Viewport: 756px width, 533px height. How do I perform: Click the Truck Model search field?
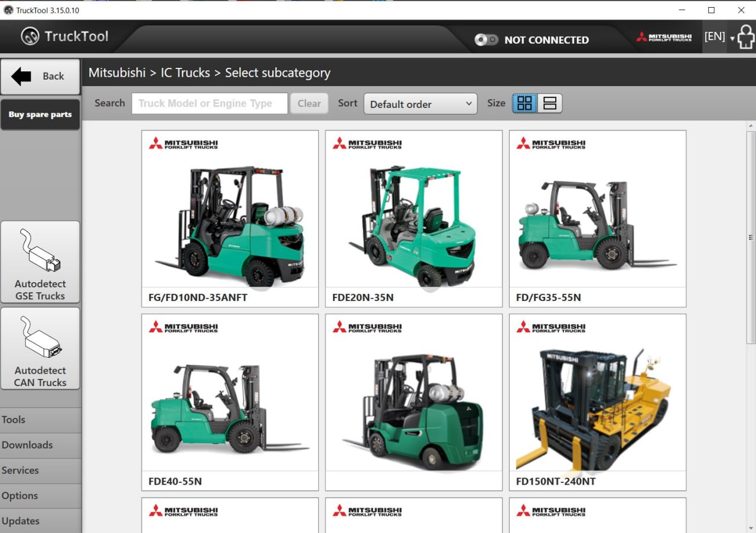[x=209, y=103]
